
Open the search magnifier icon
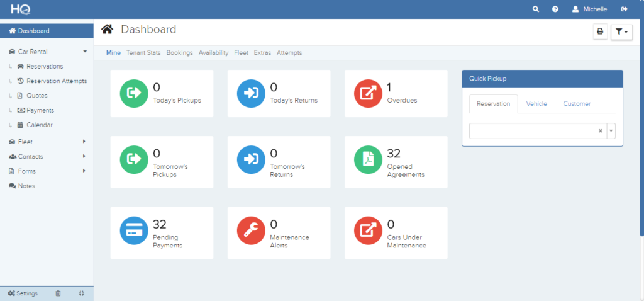click(x=536, y=9)
